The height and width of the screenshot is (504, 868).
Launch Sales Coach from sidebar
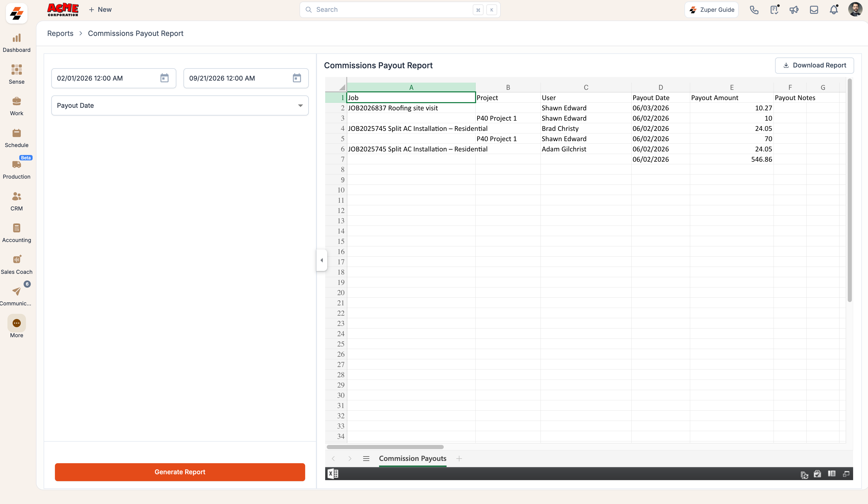16,265
